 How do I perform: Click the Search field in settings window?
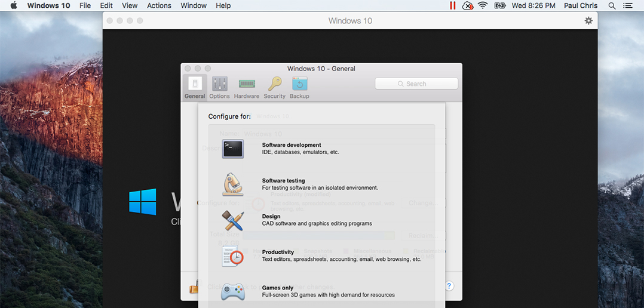(416, 84)
